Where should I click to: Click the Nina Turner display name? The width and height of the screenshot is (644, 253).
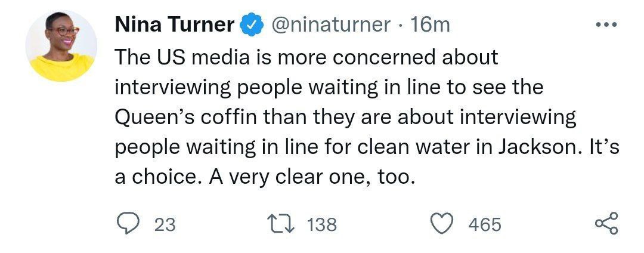point(174,24)
